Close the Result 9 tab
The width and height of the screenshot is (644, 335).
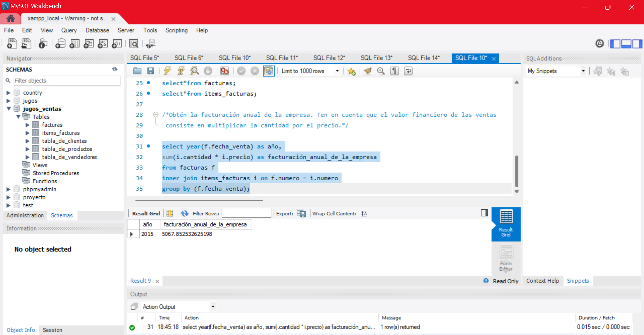[157, 281]
